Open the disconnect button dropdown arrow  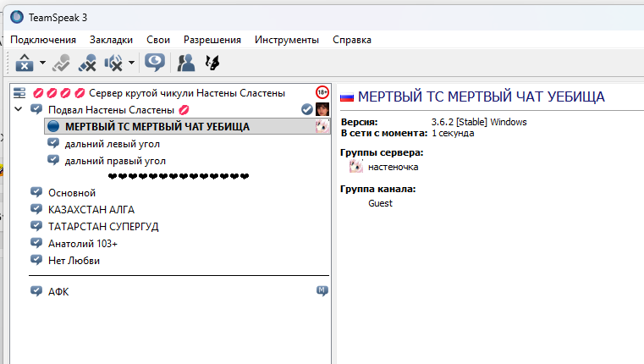click(42, 63)
